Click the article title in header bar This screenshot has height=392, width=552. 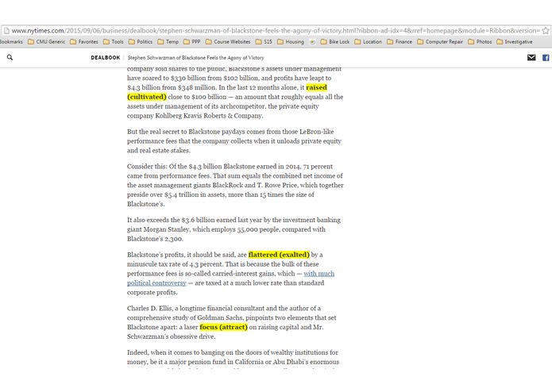(x=195, y=58)
